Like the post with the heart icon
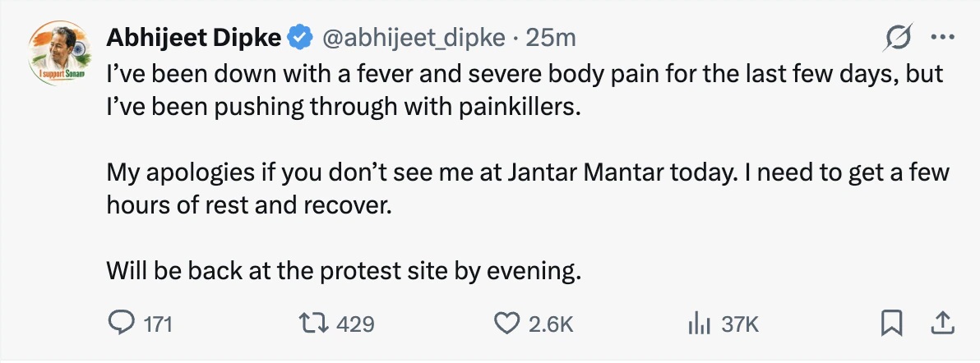Image resolution: width=980 pixels, height=363 pixels. (x=507, y=324)
